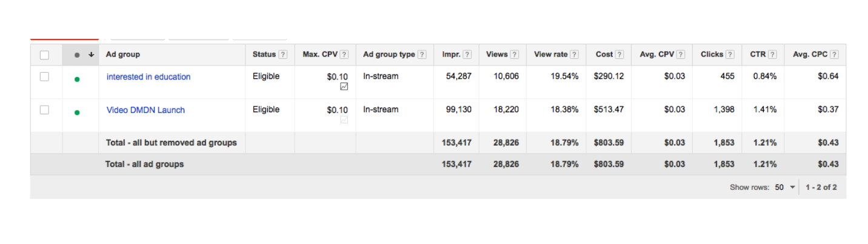Sort table by Clicks column header

point(712,55)
